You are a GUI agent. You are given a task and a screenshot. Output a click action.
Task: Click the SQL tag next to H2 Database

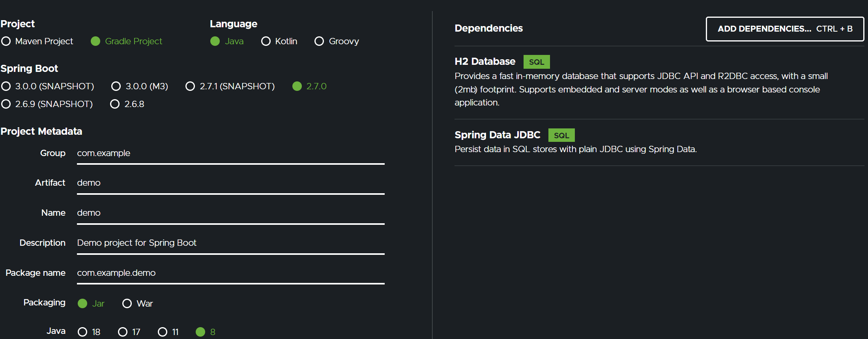537,62
